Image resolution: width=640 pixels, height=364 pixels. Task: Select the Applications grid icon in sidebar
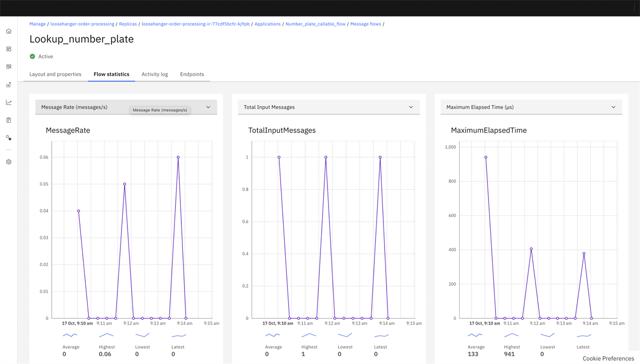[8, 67]
